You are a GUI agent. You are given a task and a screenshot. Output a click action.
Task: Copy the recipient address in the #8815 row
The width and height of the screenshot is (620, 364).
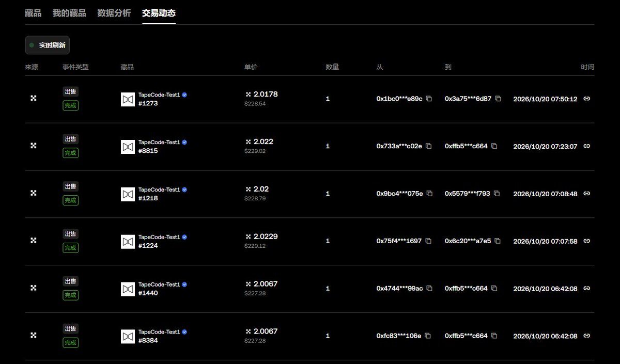[x=494, y=146]
